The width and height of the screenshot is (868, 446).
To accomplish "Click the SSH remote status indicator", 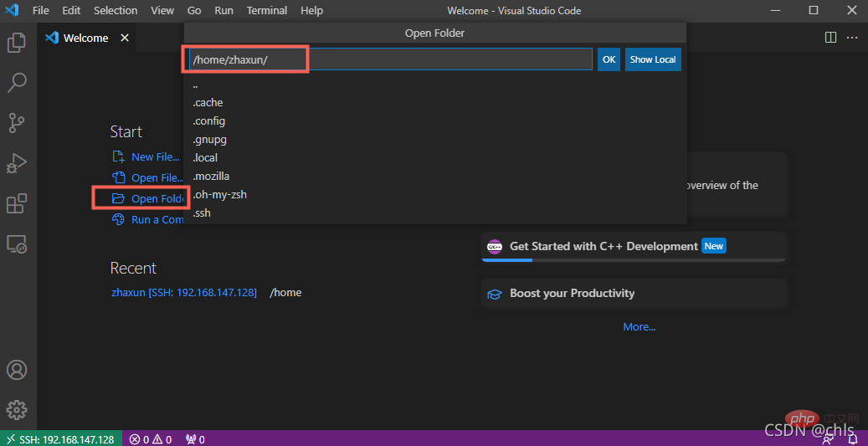I will point(61,439).
